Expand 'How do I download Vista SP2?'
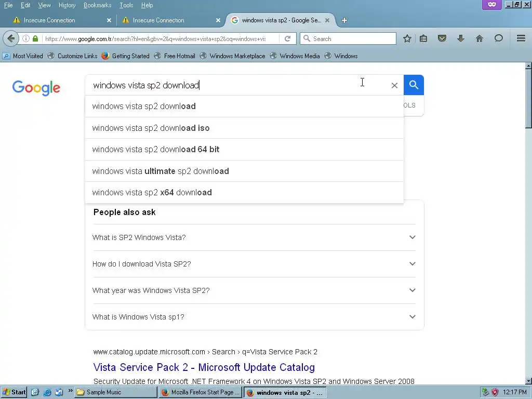 point(254,264)
